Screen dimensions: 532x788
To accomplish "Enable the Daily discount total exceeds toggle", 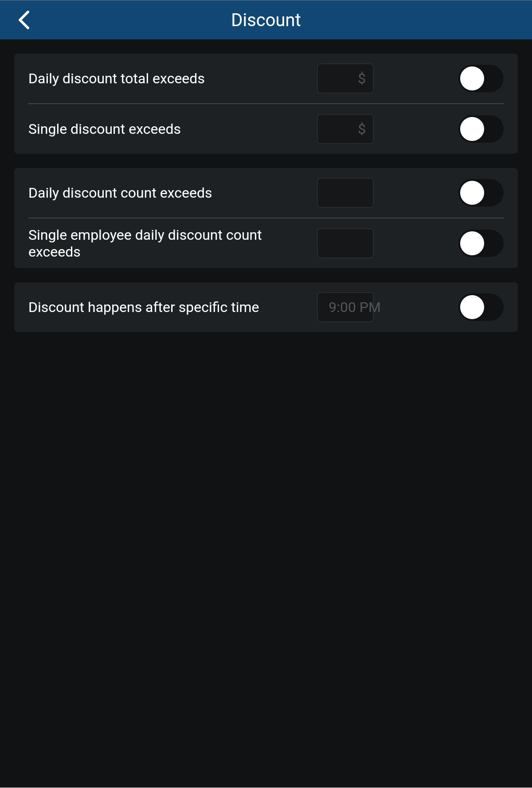I will [480, 78].
